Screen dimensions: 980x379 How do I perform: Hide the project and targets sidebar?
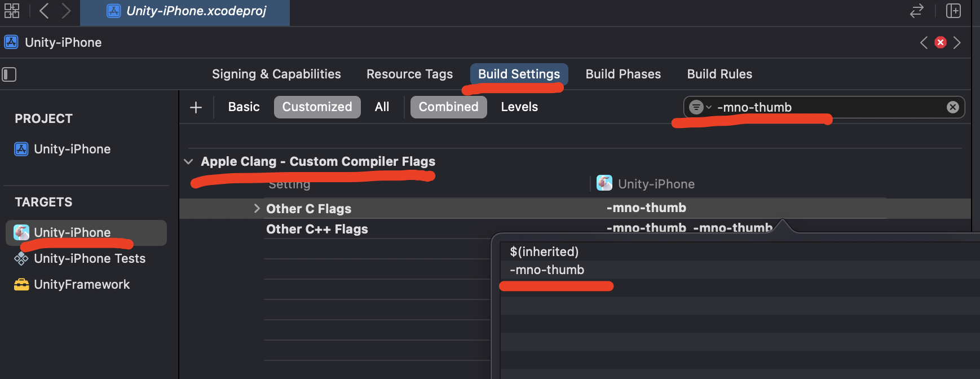click(9, 74)
